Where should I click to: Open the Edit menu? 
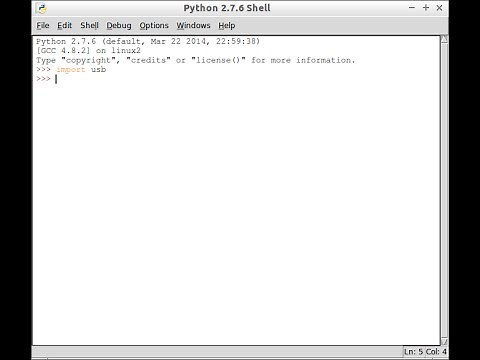pyautogui.click(x=64, y=25)
